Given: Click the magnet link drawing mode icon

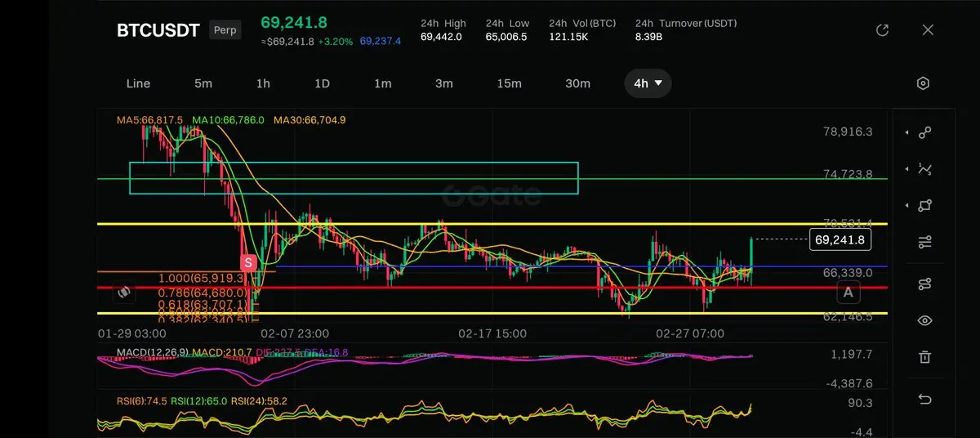Looking at the screenshot, I should [924, 284].
